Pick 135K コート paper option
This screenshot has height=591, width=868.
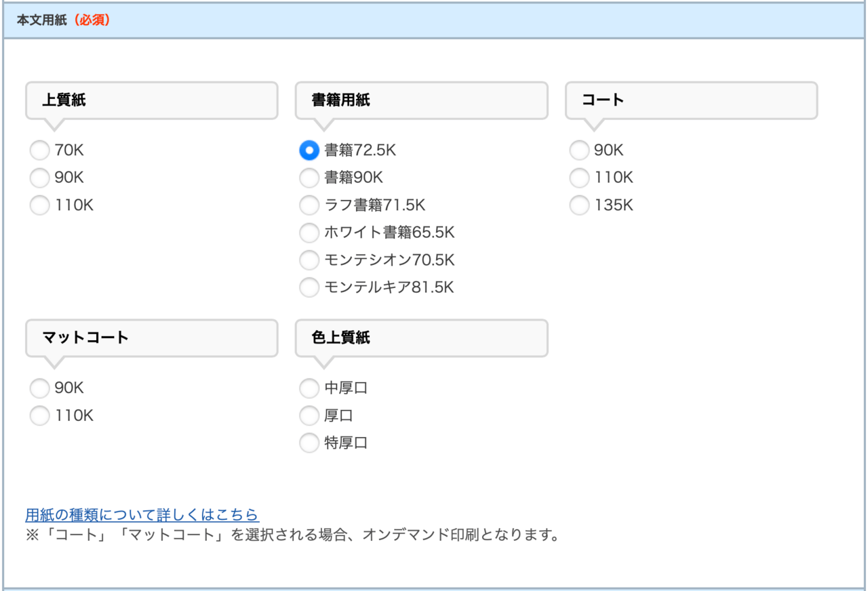click(579, 205)
